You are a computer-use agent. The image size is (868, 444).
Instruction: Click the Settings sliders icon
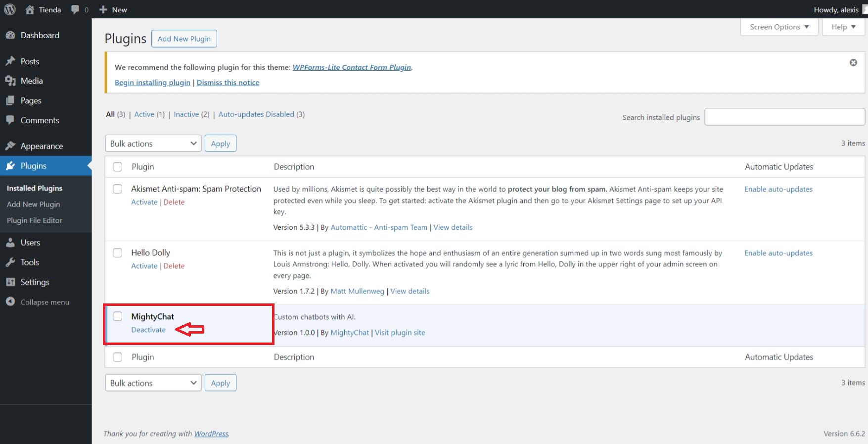click(x=10, y=282)
